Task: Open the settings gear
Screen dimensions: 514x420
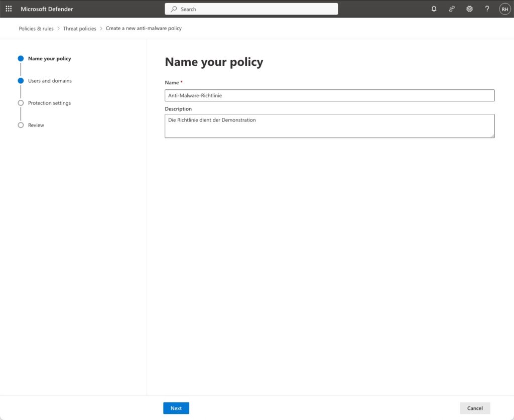Action: point(469,9)
